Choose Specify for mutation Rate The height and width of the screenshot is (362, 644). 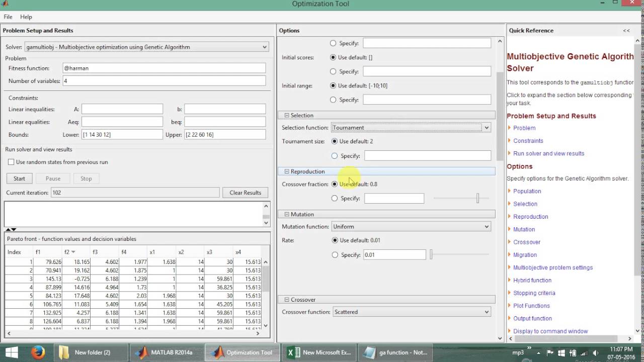pyautogui.click(x=335, y=255)
